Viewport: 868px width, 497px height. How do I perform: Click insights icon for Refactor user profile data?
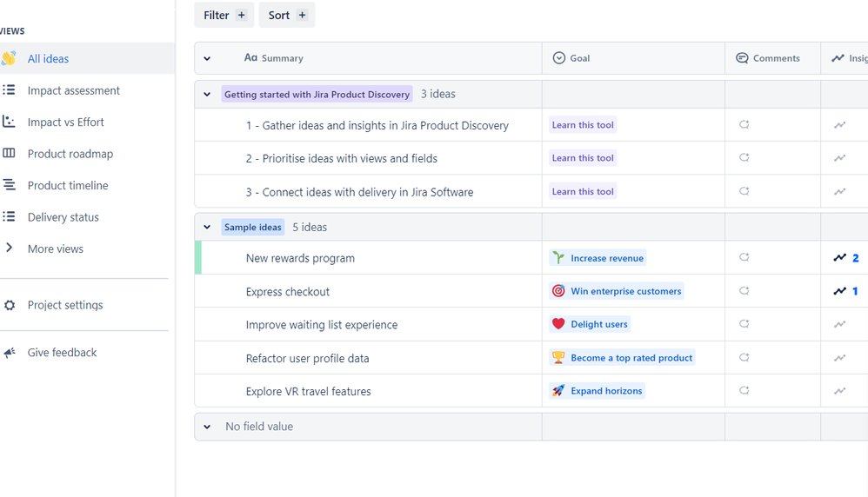840,358
